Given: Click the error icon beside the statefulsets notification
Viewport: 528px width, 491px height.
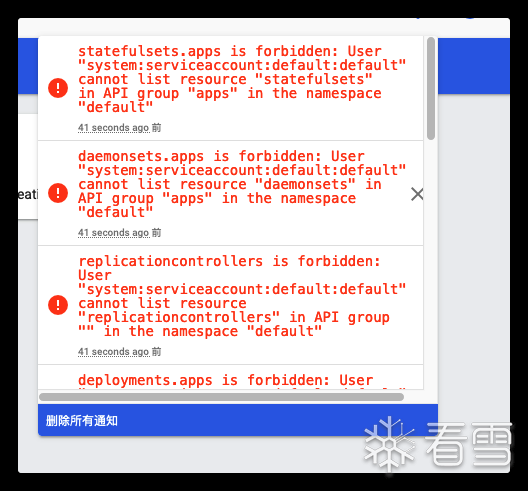Looking at the screenshot, I should coord(58,88).
